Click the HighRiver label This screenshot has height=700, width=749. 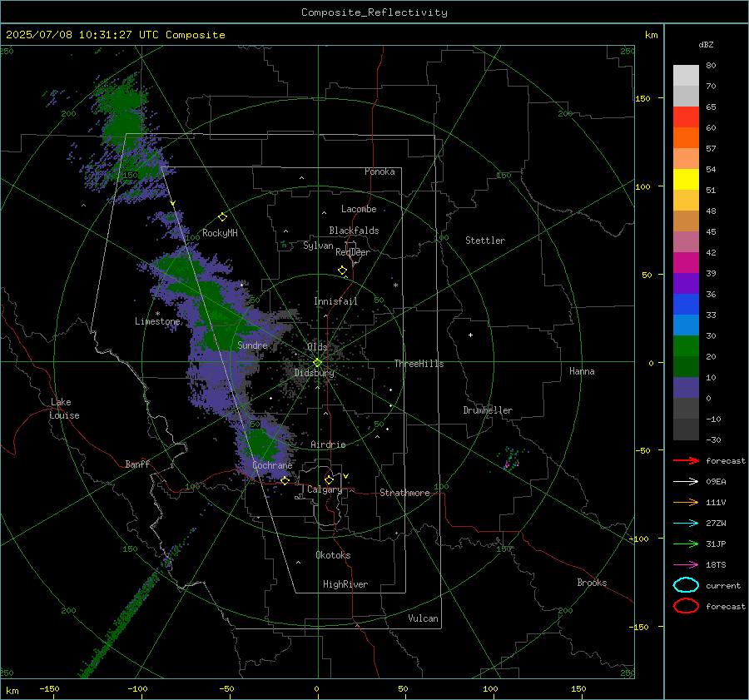[345, 584]
